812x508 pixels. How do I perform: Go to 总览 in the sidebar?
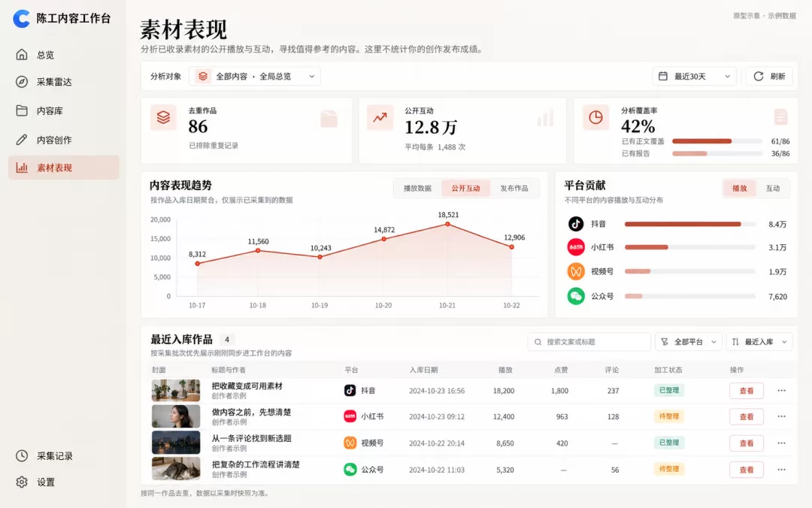[64, 54]
